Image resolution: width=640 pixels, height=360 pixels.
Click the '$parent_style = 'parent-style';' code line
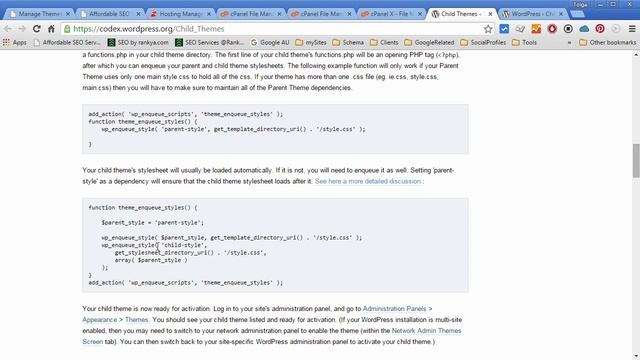(153, 222)
